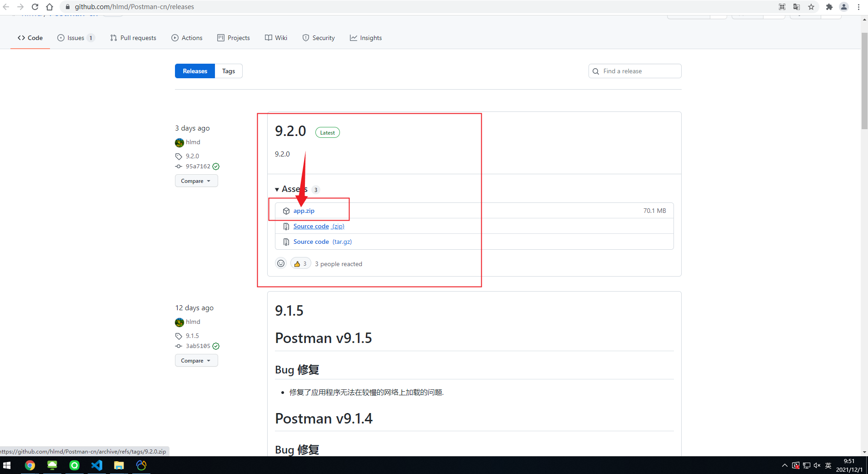Open the browser extensions puzzle icon
This screenshot has height=474, width=868.
pos(829,7)
